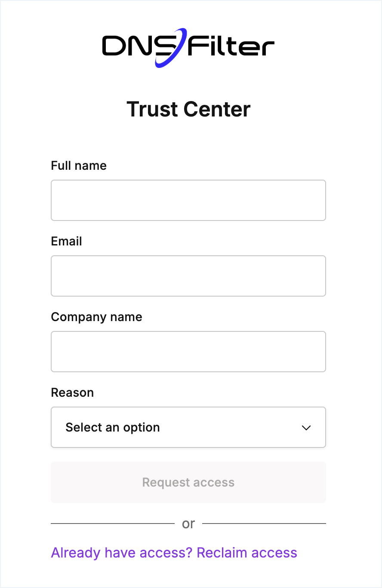Image resolution: width=382 pixels, height=588 pixels.
Task: Click the "or" divider text
Action: click(x=188, y=524)
